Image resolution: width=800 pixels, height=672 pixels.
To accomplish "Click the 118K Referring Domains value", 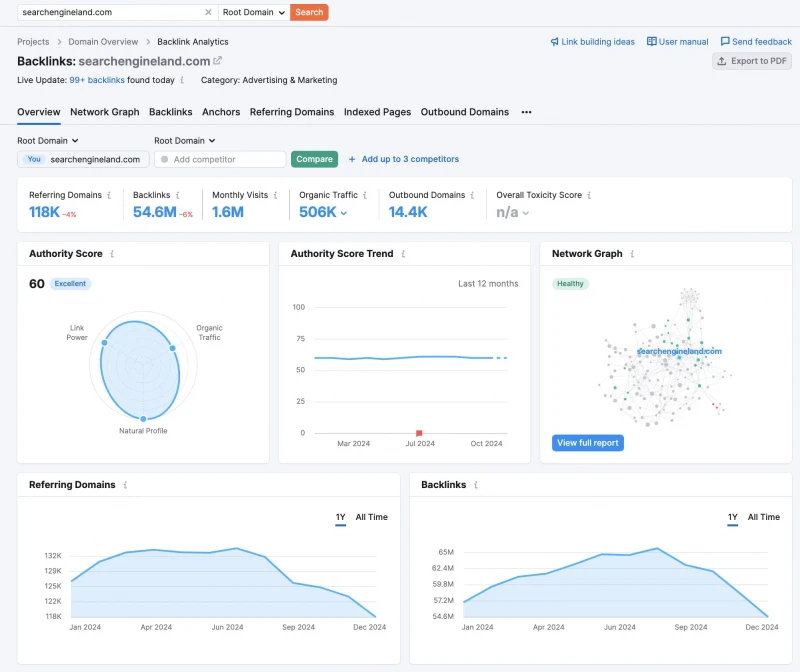I will point(44,212).
